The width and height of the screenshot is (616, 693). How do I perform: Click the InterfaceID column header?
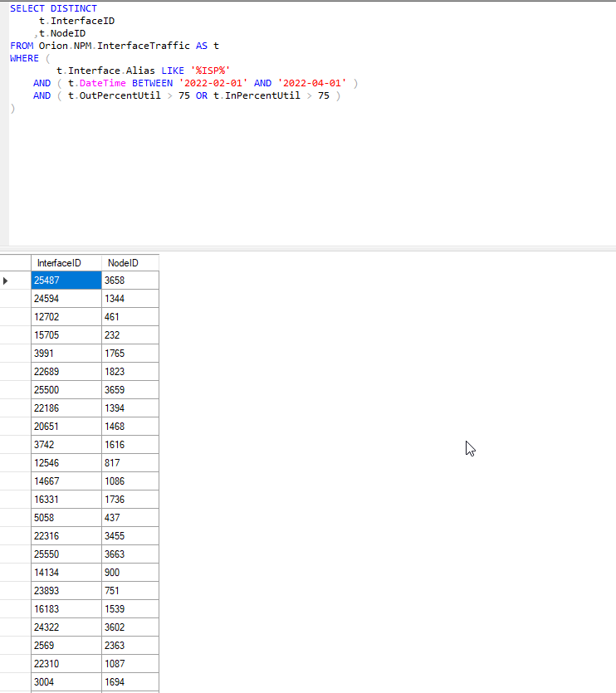click(66, 263)
